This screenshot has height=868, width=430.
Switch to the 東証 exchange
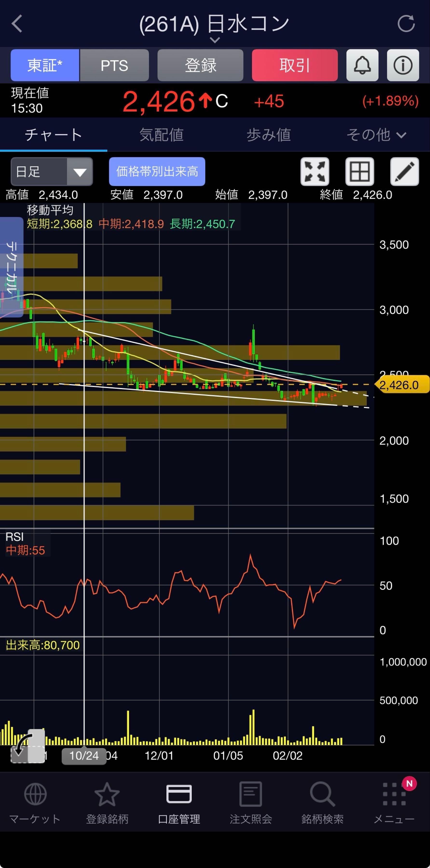tap(45, 65)
